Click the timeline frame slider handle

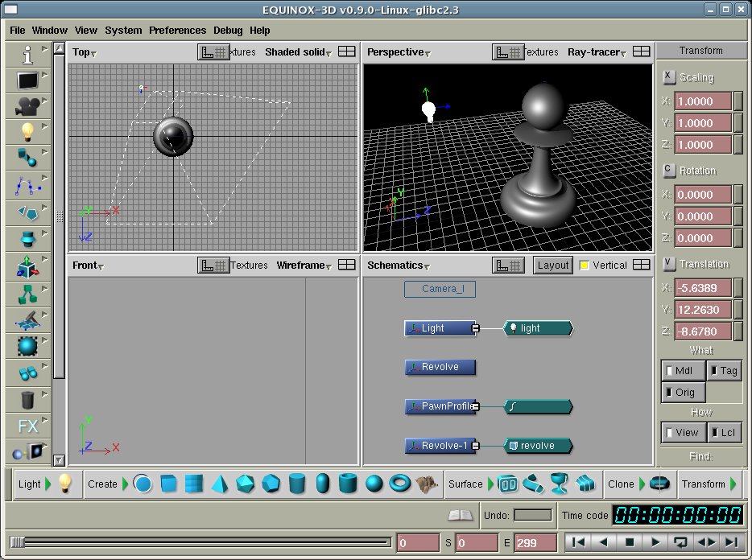pyautogui.click(x=17, y=542)
